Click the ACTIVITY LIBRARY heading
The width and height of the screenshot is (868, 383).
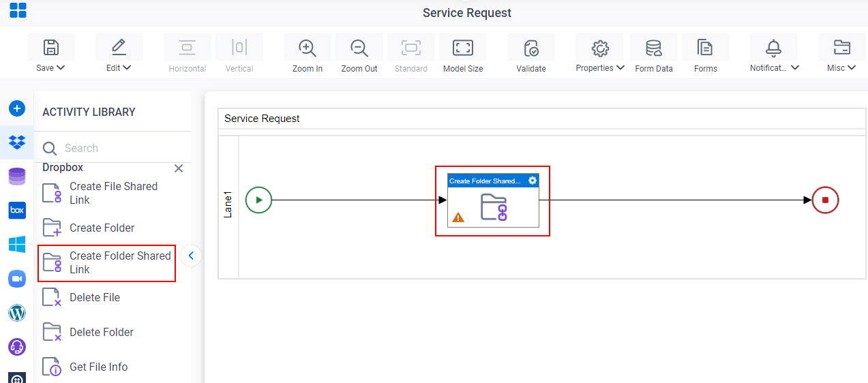[x=89, y=112]
